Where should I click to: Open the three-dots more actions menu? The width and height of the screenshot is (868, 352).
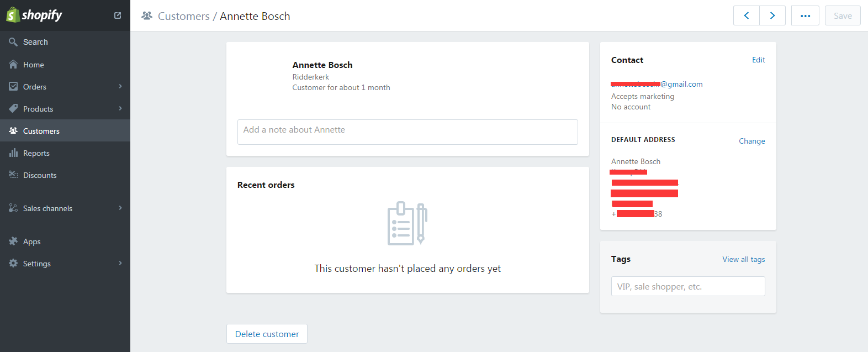pos(805,15)
